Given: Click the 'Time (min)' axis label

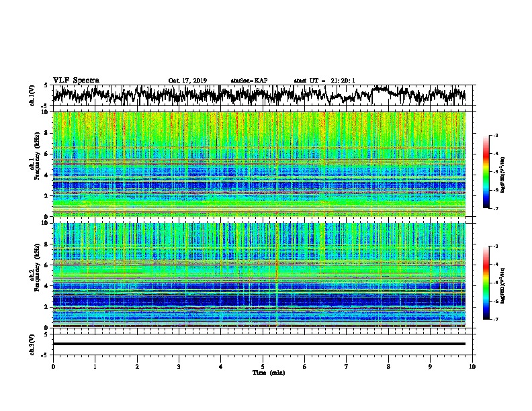Looking at the screenshot, I should 269,373.
